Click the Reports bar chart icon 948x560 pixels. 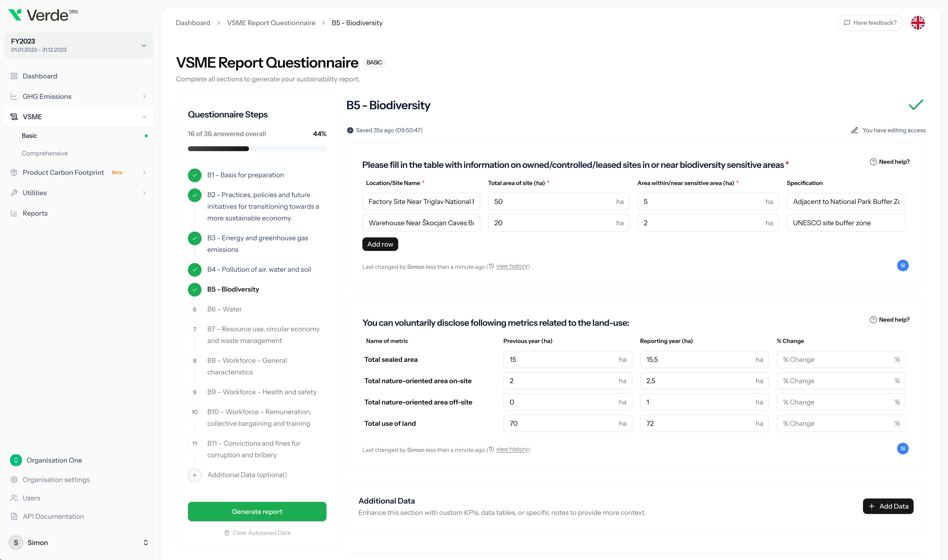(14, 213)
